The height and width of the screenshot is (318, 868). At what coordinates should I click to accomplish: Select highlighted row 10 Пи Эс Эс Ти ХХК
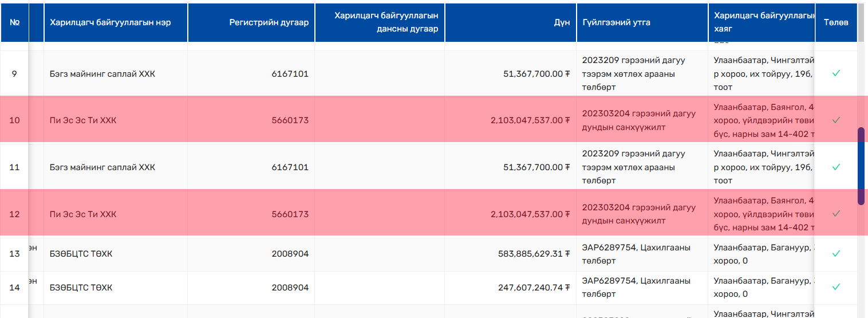[x=434, y=120]
